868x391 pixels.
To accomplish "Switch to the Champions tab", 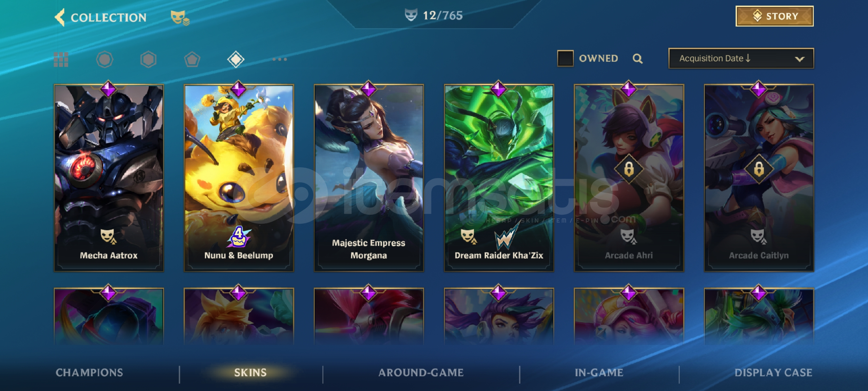I will (x=89, y=373).
